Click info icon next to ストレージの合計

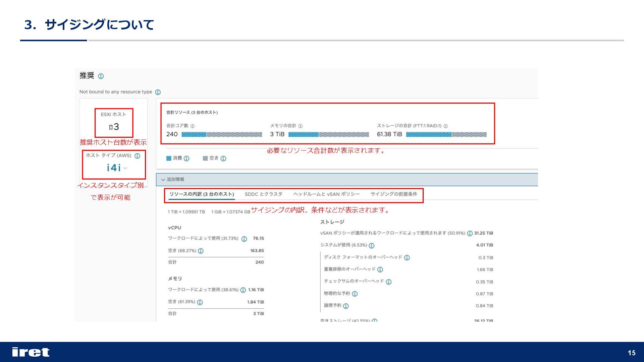(x=446, y=126)
